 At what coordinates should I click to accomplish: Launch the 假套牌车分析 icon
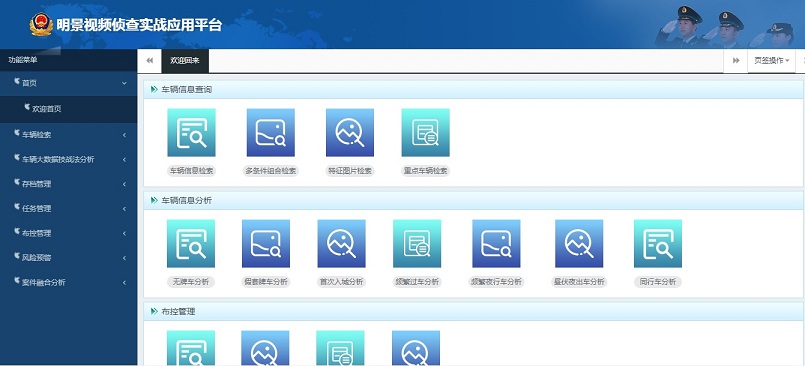click(x=266, y=244)
